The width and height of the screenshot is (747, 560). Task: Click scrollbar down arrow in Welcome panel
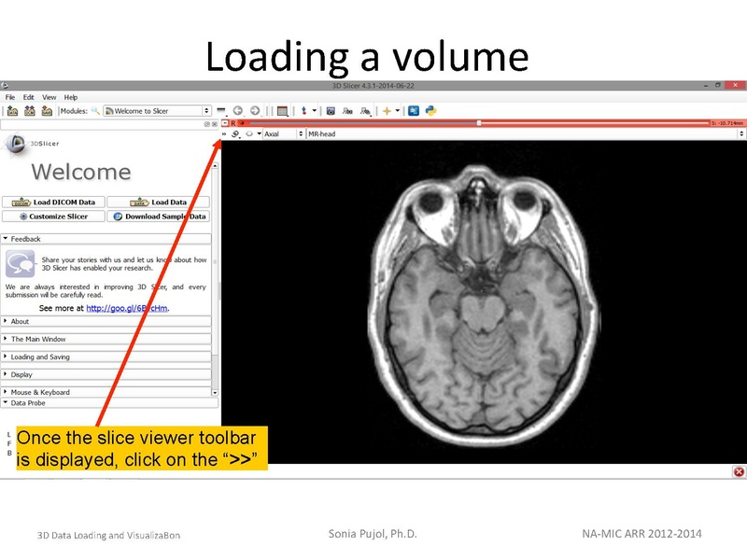[215, 393]
